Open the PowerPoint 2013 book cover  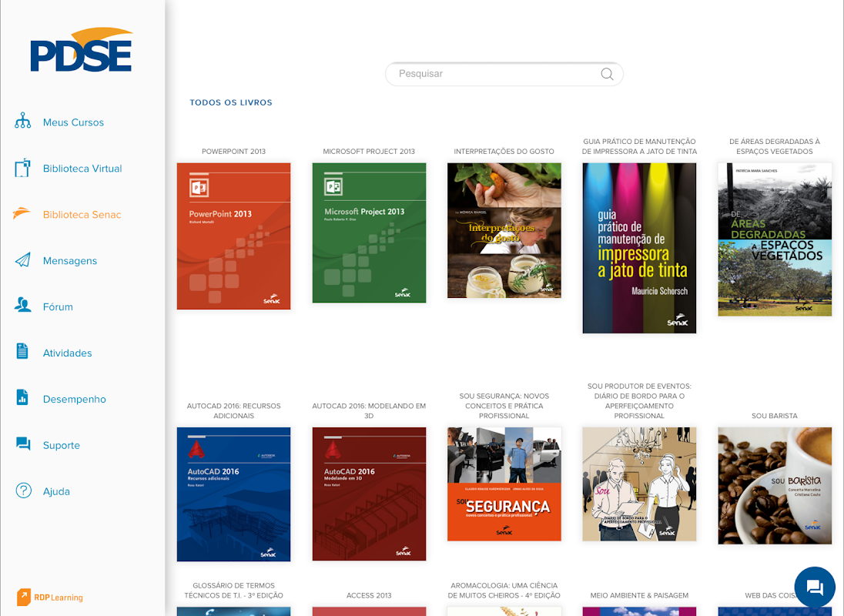(233, 236)
